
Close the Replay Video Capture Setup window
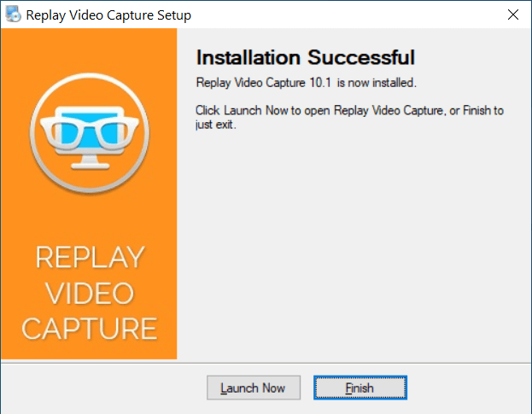pos(513,15)
